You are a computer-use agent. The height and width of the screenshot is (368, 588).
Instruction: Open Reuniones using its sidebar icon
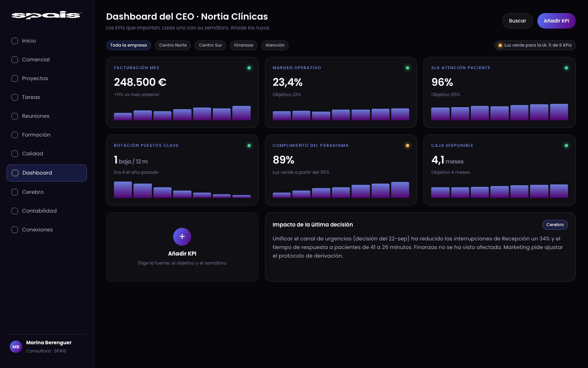[15, 116]
